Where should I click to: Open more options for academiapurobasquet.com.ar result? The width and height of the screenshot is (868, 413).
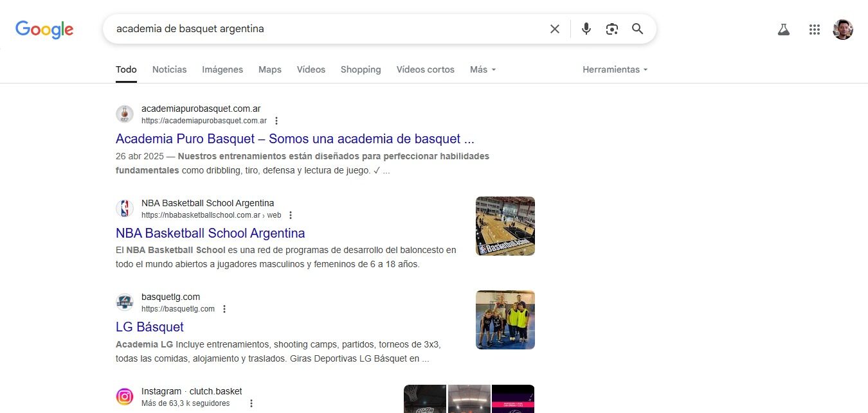click(276, 121)
